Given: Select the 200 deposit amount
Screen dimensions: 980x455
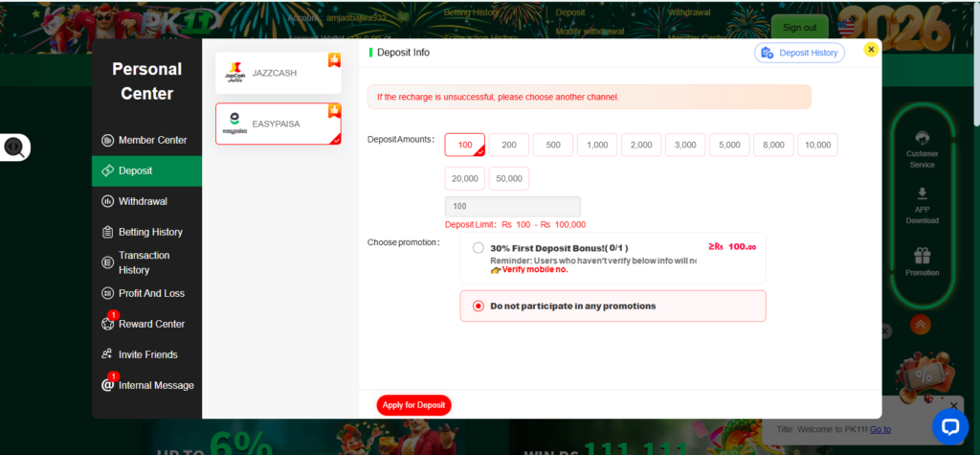Looking at the screenshot, I should pos(509,145).
